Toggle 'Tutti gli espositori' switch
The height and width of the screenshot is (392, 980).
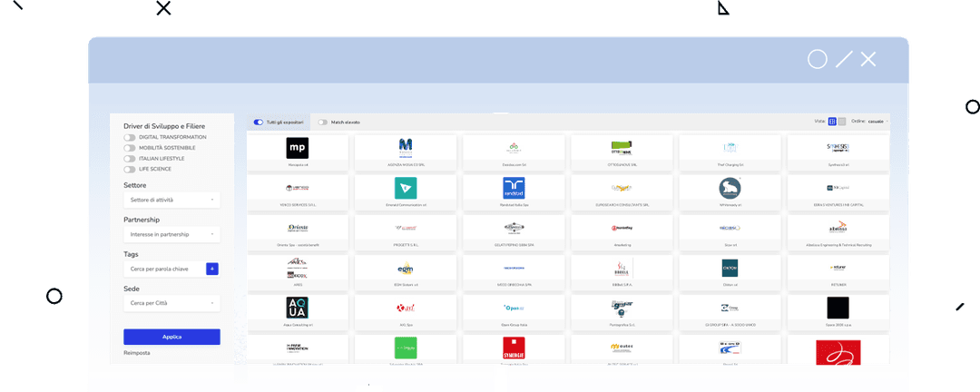pyautogui.click(x=258, y=122)
